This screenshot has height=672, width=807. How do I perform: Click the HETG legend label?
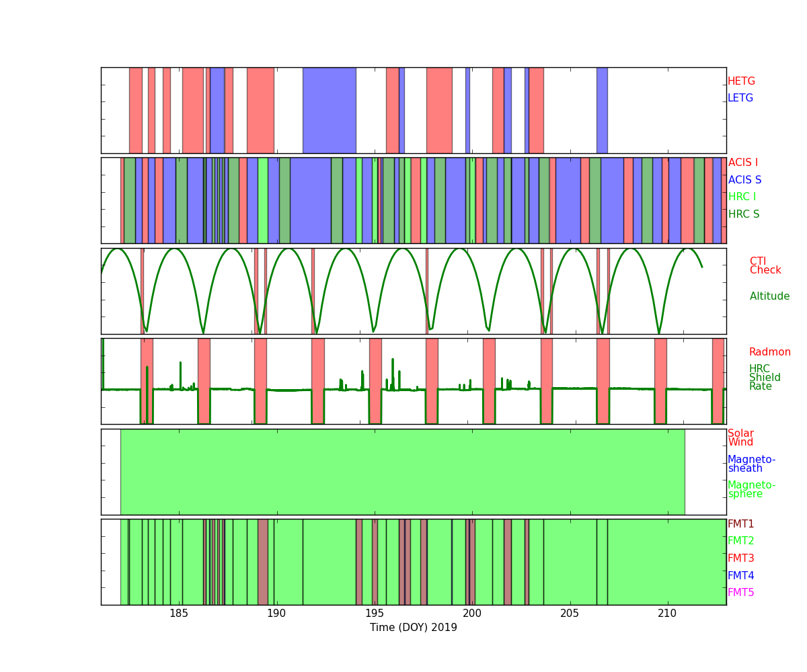click(x=741, y=81)
